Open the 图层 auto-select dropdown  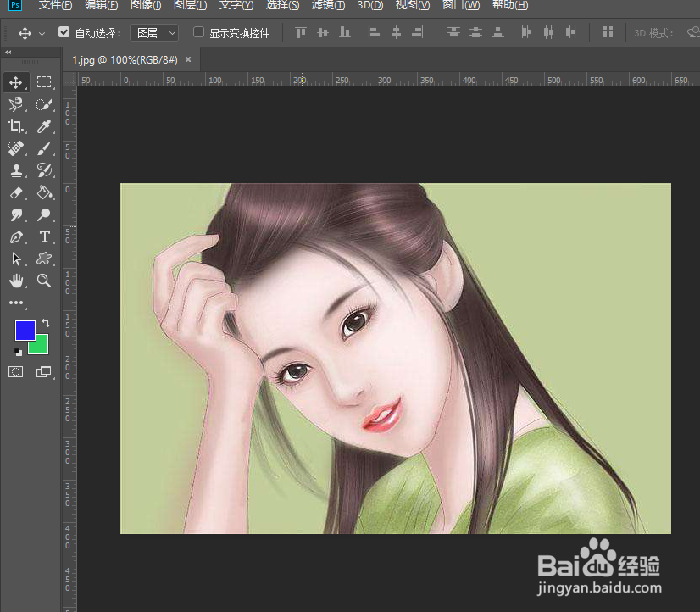click(x=154, y=32)
